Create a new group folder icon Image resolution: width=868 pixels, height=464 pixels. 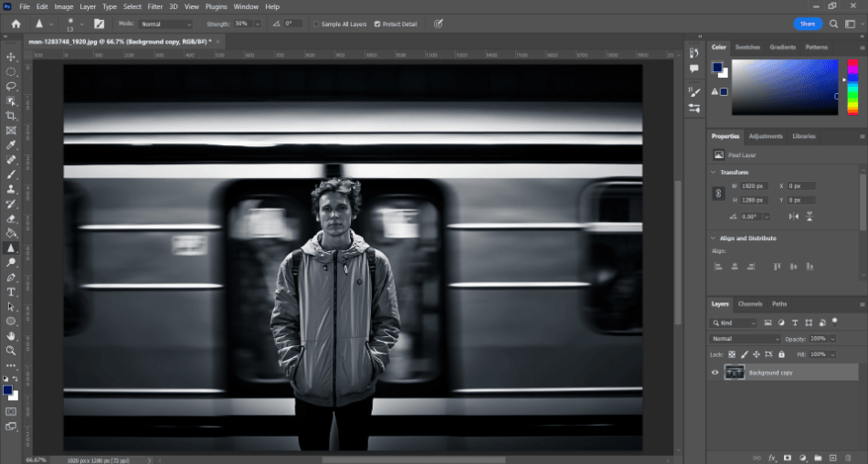click(x=818, y=458)
